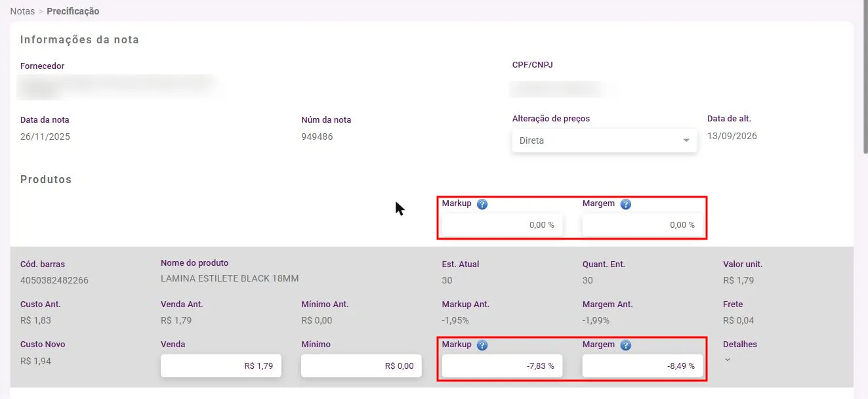Viewport: 868px width, 399px height.
Task: Select Custo Ant. value R$ 1,83
Action: coord(35,320)
